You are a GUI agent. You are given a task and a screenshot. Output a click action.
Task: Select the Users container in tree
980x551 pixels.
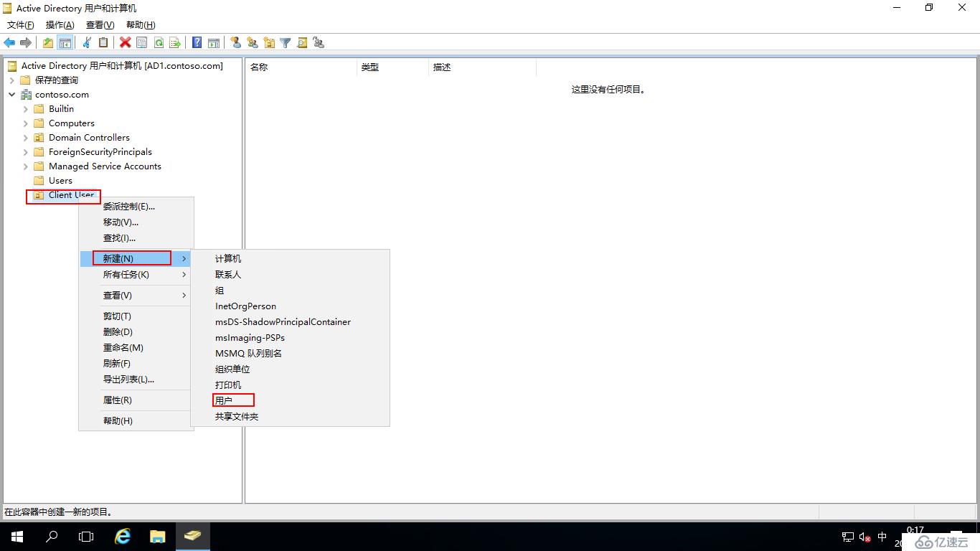(60, 181)
